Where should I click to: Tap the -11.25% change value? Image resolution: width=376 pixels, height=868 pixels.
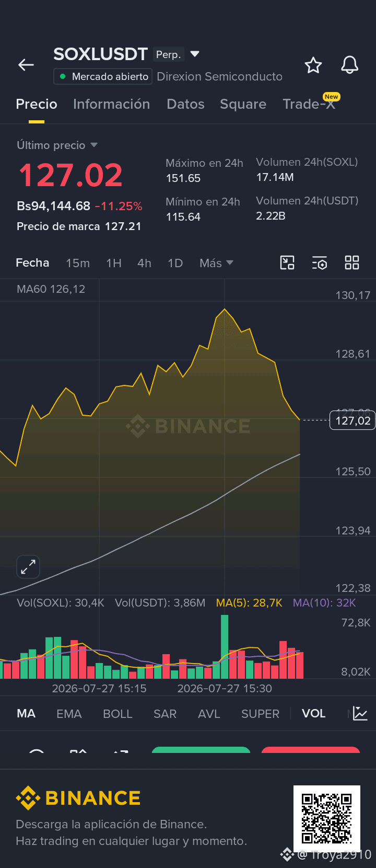click(119, 206)
